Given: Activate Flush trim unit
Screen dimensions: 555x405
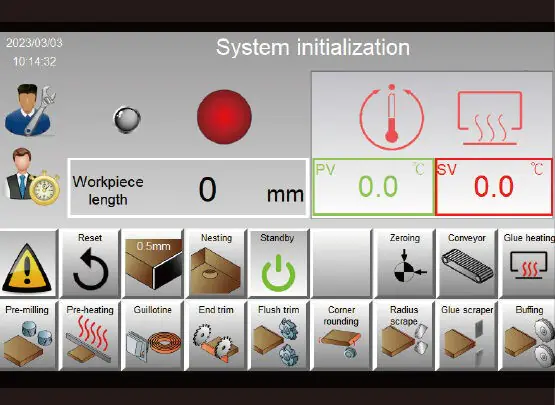Looking at the screenshot, I should coord(278,335).
